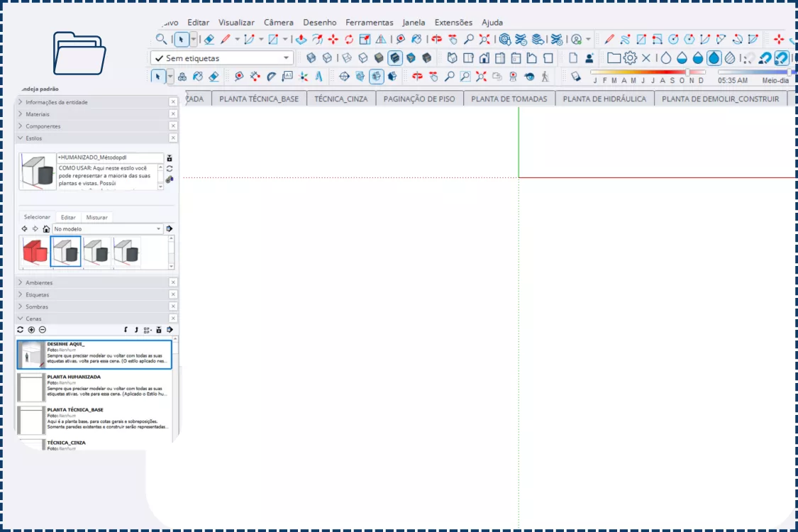Open the Extensões menu
This screenshot has width=798, height=532.
pyautogui.click(x=453, y=23)
